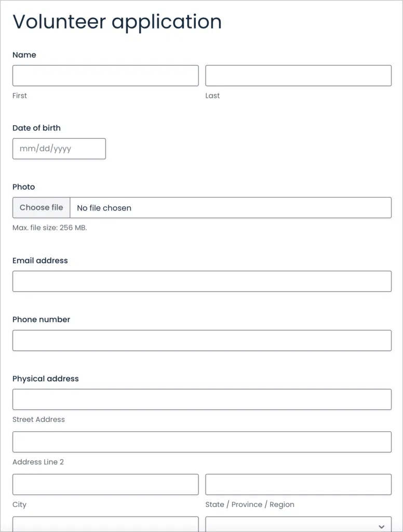Viewport: 403px width, 532px height.
Task: Click the State / Province / Region field
Action: (298, 484)
